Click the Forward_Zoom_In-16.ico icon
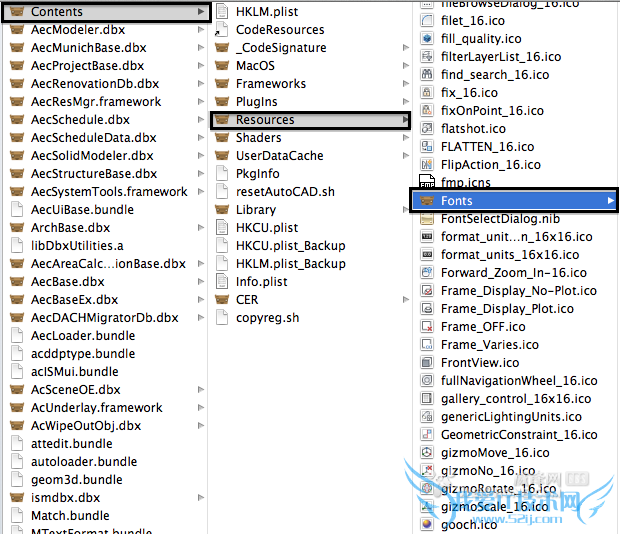 click(x=427, y=272)
